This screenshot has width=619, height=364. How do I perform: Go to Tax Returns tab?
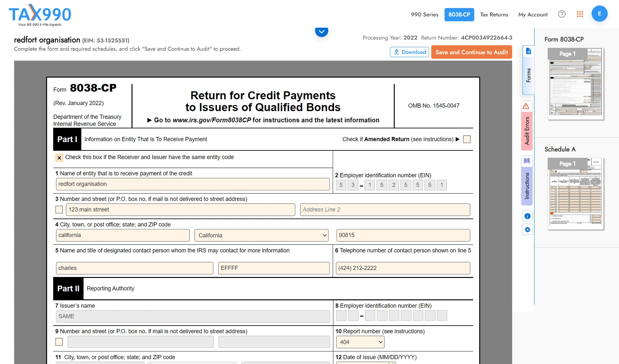494,14
